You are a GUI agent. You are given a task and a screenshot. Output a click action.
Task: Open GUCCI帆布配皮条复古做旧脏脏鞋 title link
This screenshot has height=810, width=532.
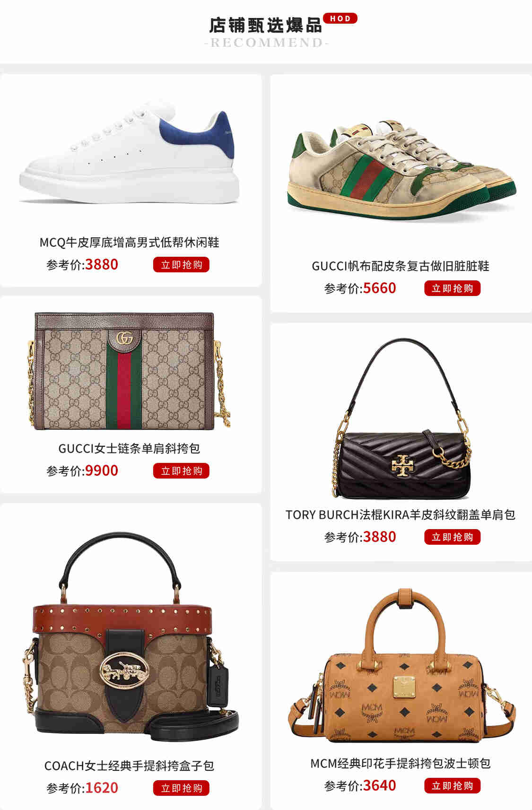point(401,266)
